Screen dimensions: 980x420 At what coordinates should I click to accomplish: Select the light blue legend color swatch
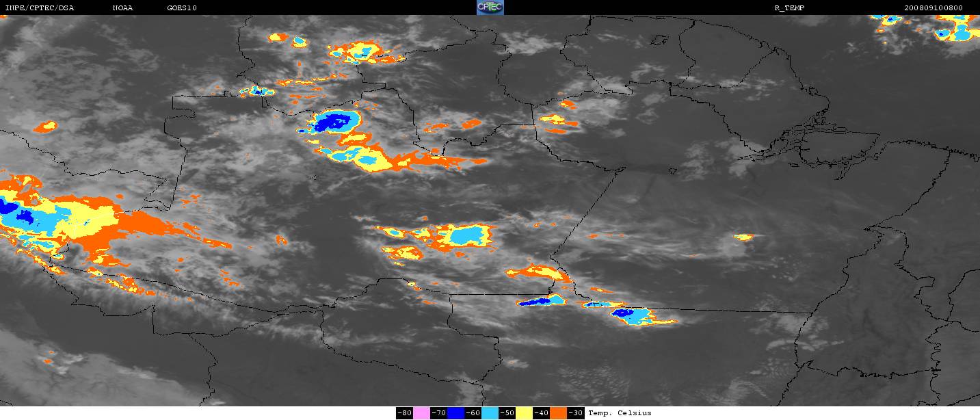[490, 413]
